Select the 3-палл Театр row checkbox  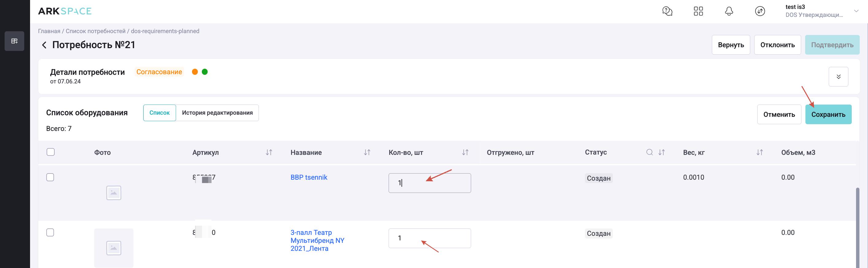pos(50,233)
